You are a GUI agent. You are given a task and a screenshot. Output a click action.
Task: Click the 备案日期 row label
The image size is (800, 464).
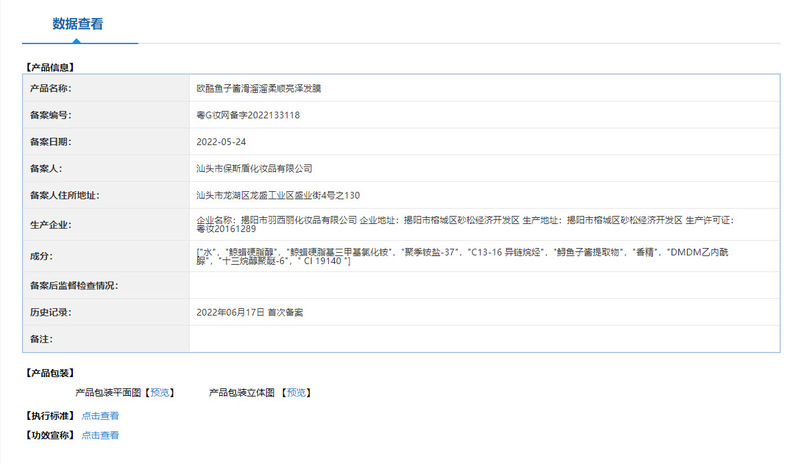(51, 142)
